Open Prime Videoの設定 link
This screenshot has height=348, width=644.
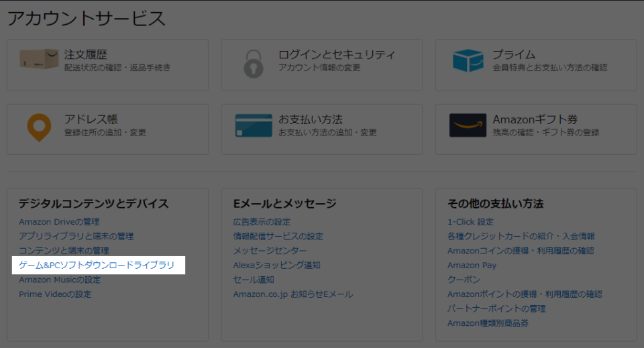(55, 294)
